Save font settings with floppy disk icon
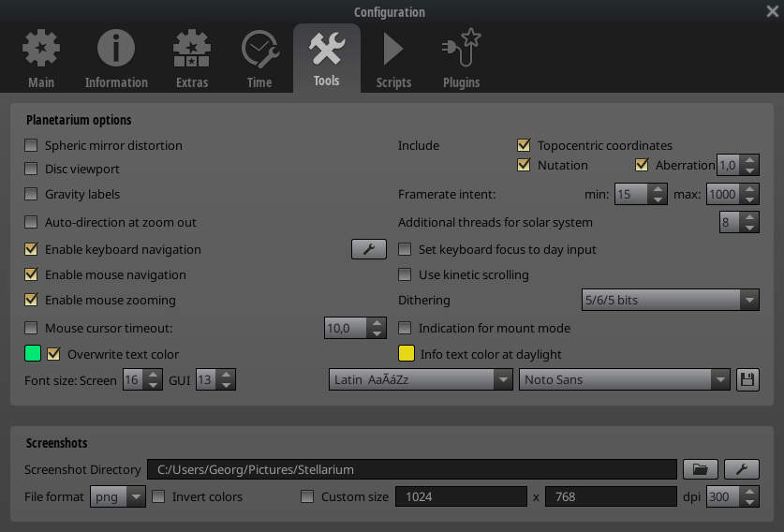This screenshot has width=784, height=532. [x=747, y=380]
